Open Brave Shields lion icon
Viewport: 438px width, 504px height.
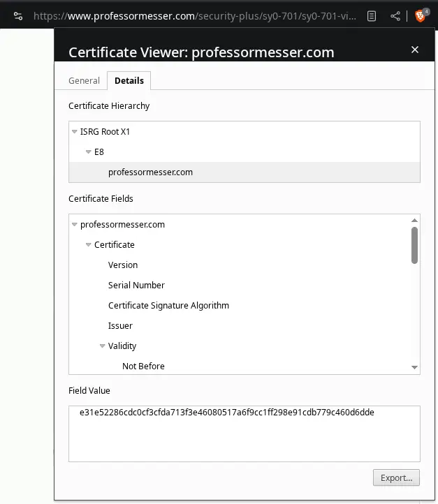(x=421, y=15)
